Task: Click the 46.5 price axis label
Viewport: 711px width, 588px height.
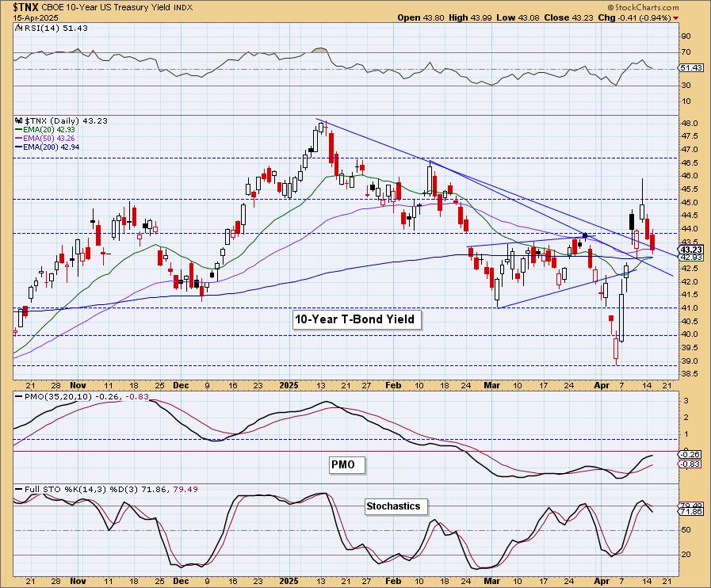Action: click(691, 162)
